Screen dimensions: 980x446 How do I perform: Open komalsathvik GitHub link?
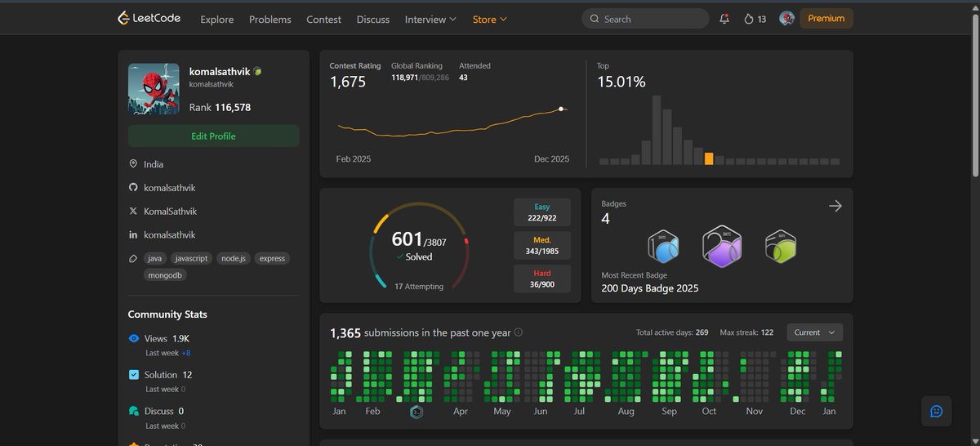[170, 188]
